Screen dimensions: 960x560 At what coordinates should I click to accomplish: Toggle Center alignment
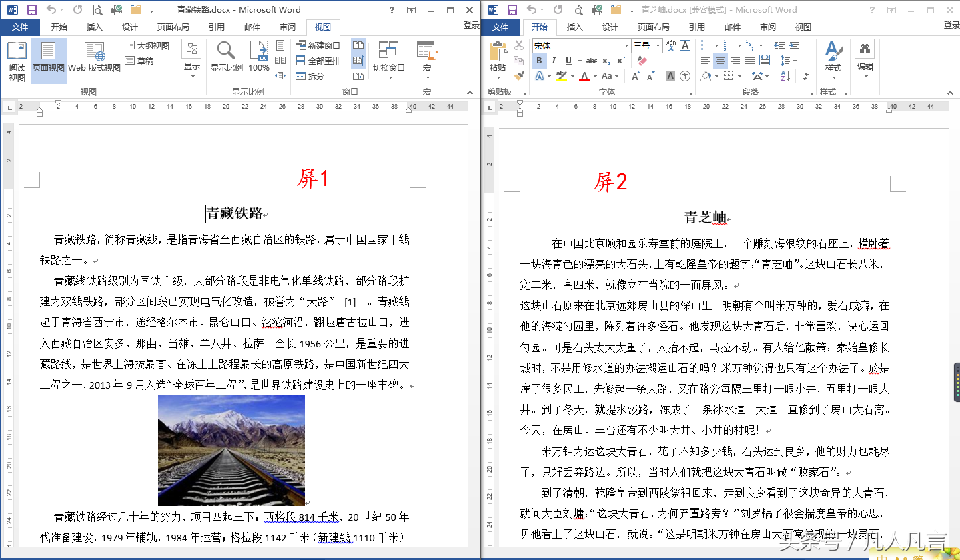(x=720, y=61)
